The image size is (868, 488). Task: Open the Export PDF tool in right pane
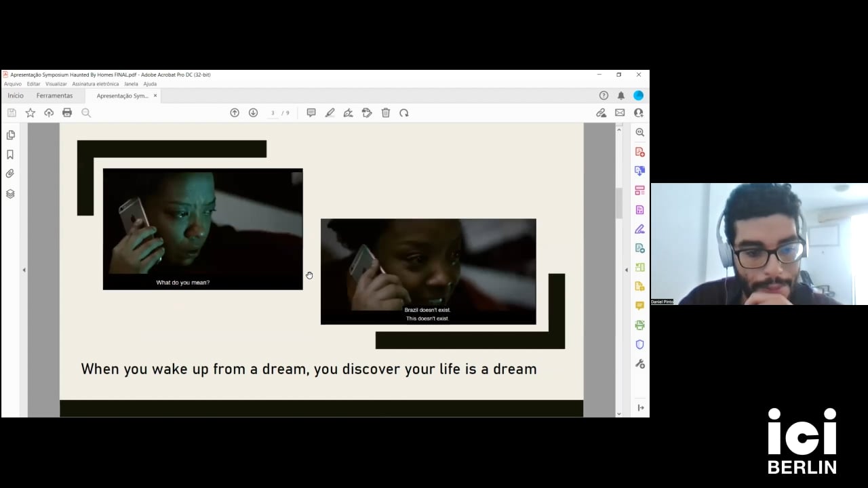click(x=639, y=171)
